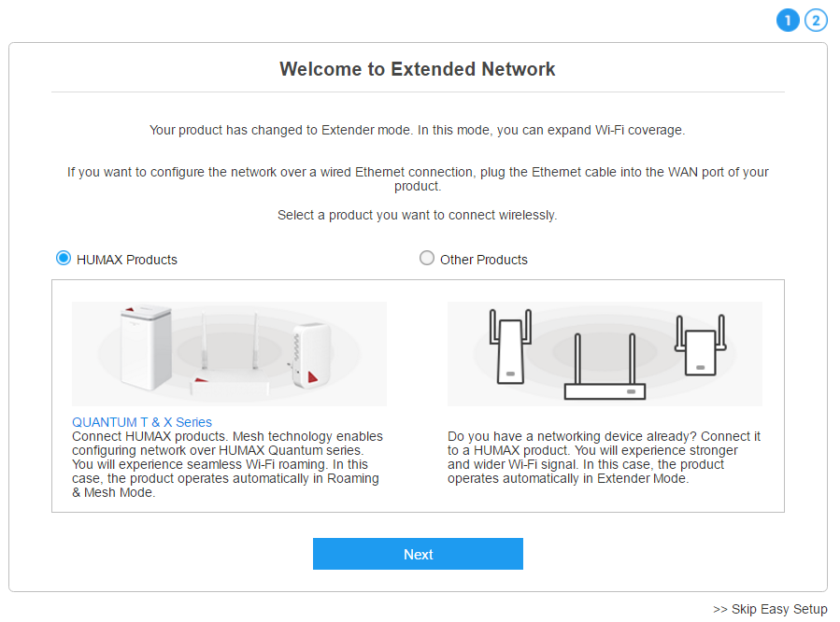The image size is (840, 622).
Task: Click the Roaming & Mesh Mode description paragraph
Action: pos(227,464)
